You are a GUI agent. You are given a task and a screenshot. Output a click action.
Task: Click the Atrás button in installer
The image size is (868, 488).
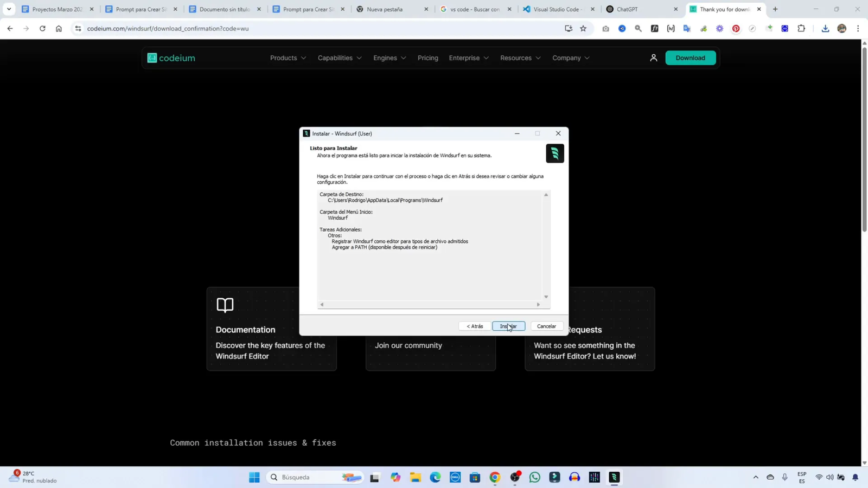[475, 326]
